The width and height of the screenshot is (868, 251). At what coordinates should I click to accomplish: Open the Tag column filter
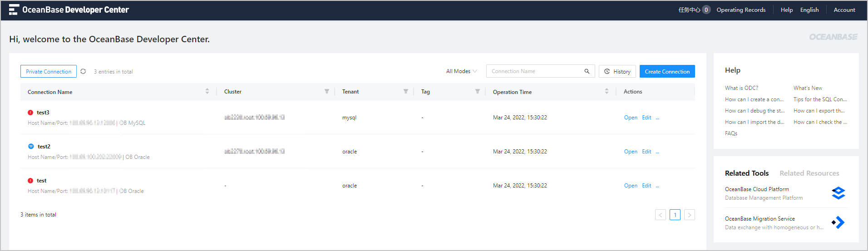pyautogui.click(x=477, y=91)
